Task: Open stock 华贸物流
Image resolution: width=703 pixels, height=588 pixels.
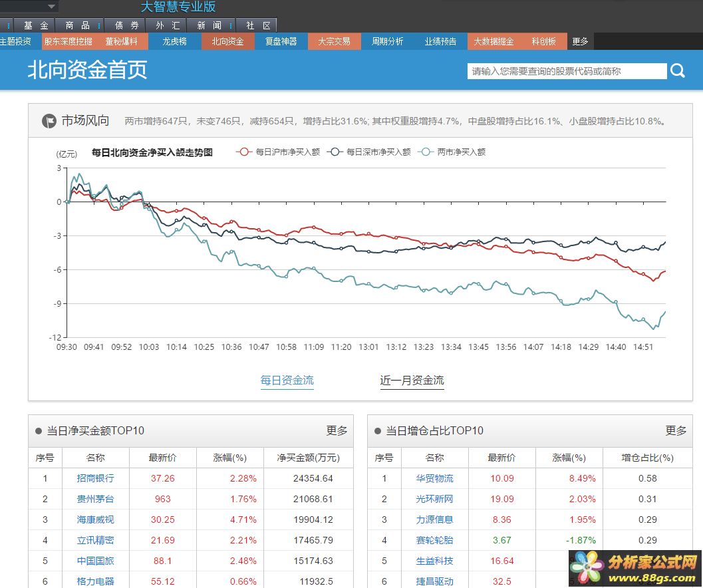Action: click(x=434, y=478)
